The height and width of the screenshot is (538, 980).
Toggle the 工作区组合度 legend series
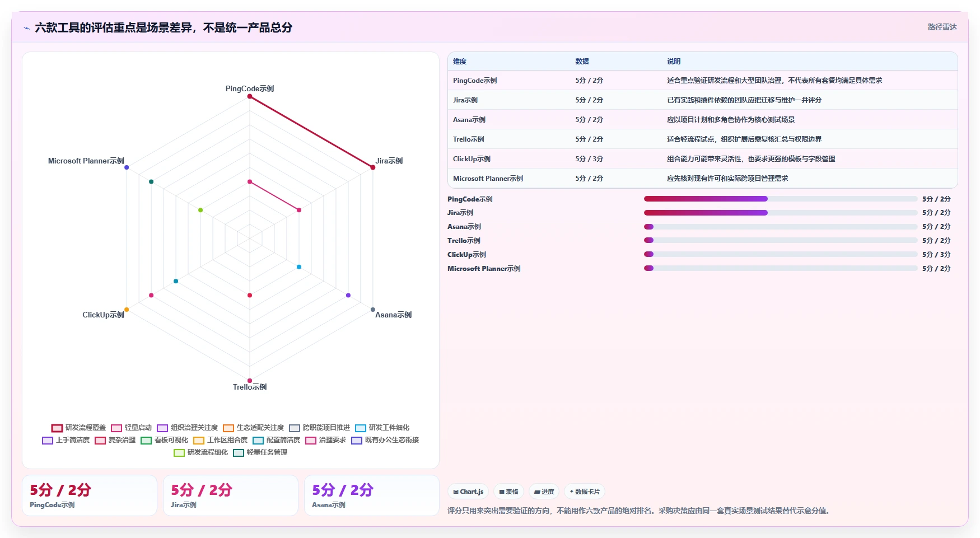pos(221,440)
